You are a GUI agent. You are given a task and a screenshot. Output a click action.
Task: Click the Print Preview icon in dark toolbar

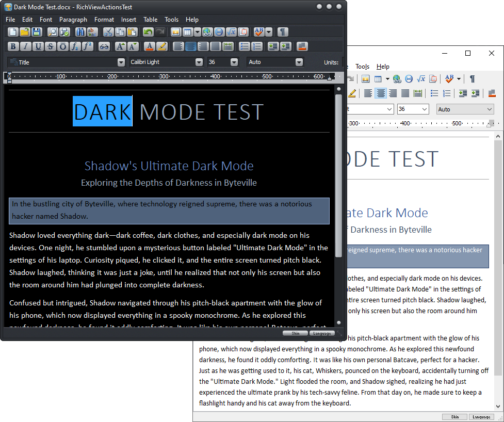pyautogui.click(x=53, y=32)
